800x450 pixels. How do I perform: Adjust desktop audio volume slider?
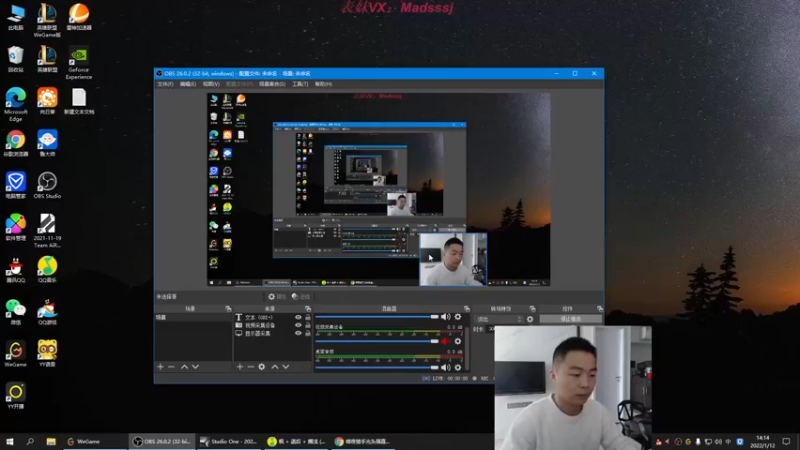[x=377, y=367]
